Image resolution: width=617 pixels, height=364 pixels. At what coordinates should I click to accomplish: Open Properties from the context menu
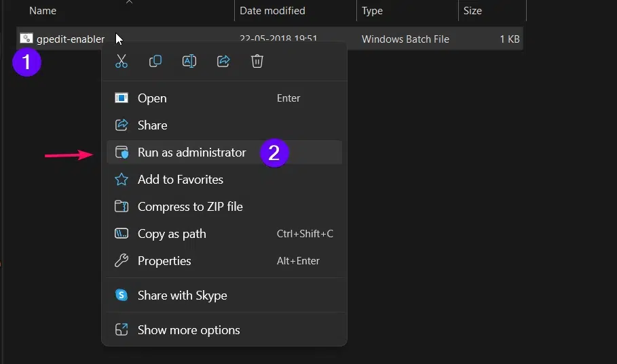(x=224, y=260)
